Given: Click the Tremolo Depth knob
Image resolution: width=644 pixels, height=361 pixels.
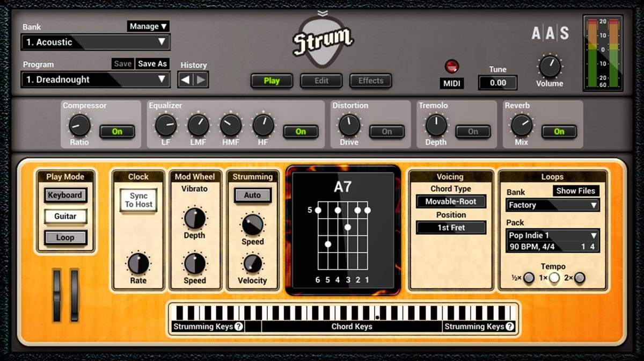Looking at the screenshot, I should pyautogui.click(x=436, y=125).
